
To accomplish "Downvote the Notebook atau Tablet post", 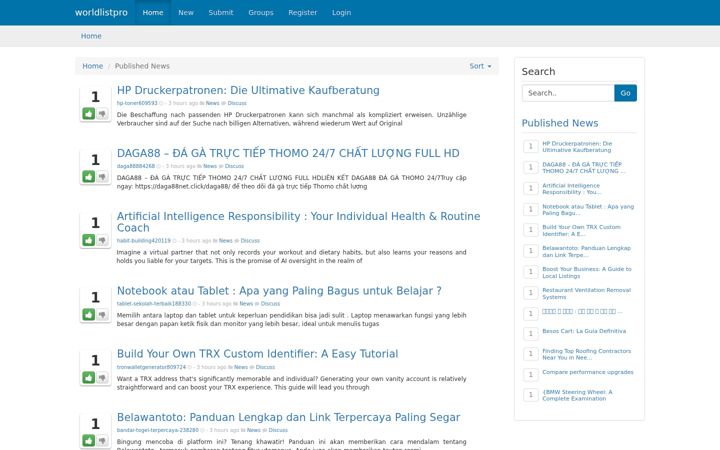I will click(102, 315).
